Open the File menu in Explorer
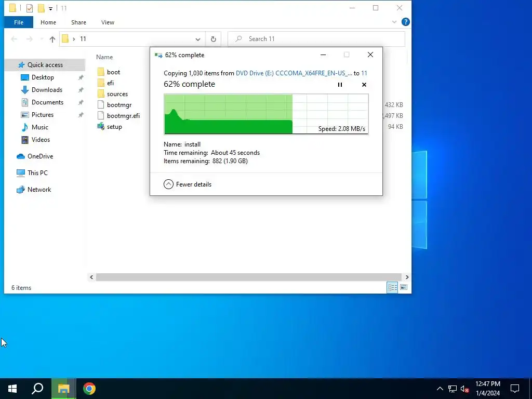This screenshot has height=399, width=532. [x=19, y=22]
